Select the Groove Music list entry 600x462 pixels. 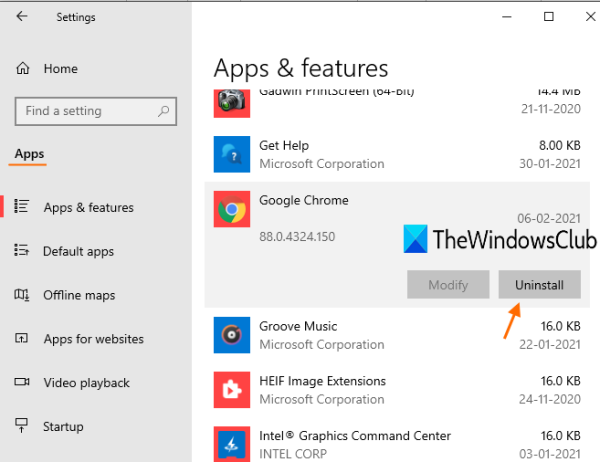[x=400, y=335]
